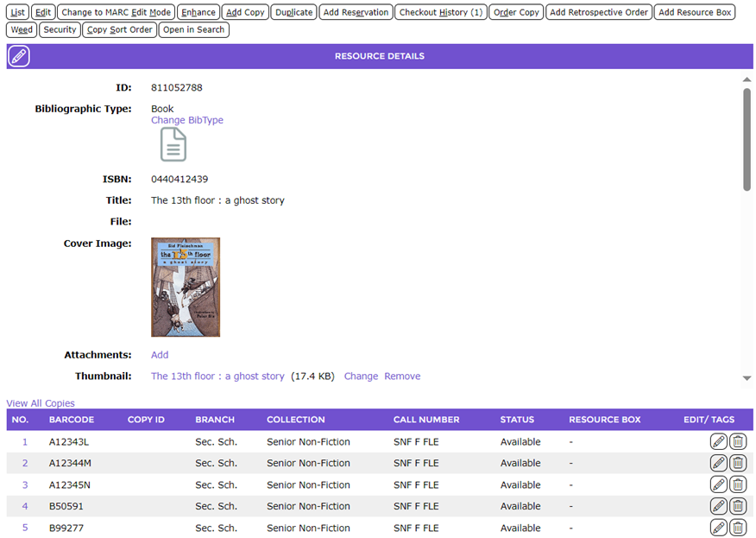Click Available status in A12345N row
This screenshot has height=538, width=756.
click(x=520, y=485)
